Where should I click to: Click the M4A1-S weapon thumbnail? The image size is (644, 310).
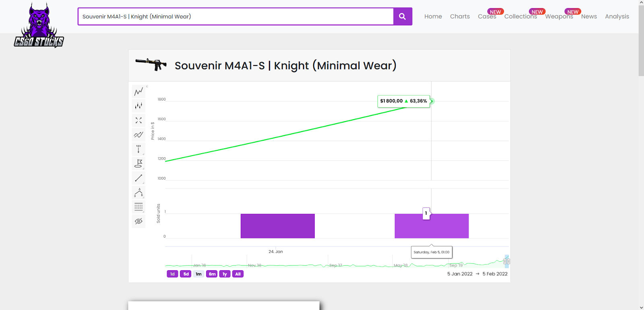pos(151,64)
